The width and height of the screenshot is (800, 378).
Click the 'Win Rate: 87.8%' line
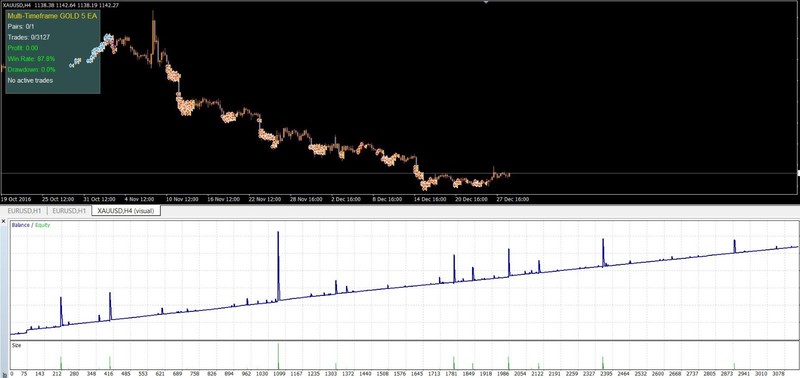tap(31, 59)
